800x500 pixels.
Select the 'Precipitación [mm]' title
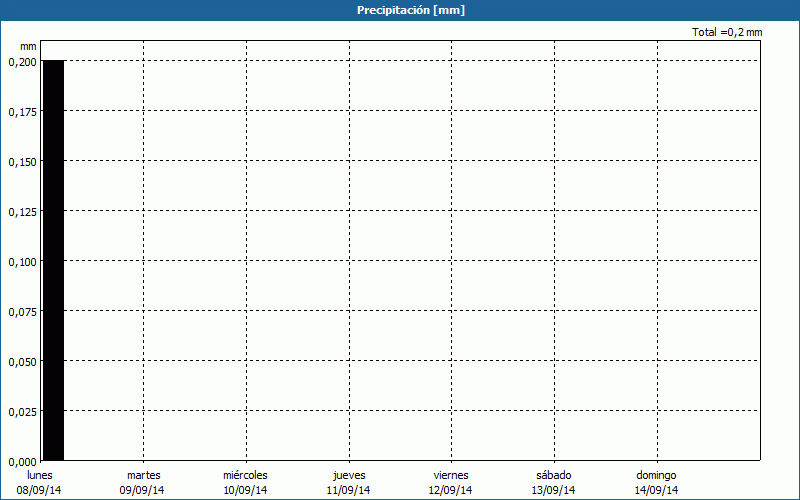(x=411, y=10)
